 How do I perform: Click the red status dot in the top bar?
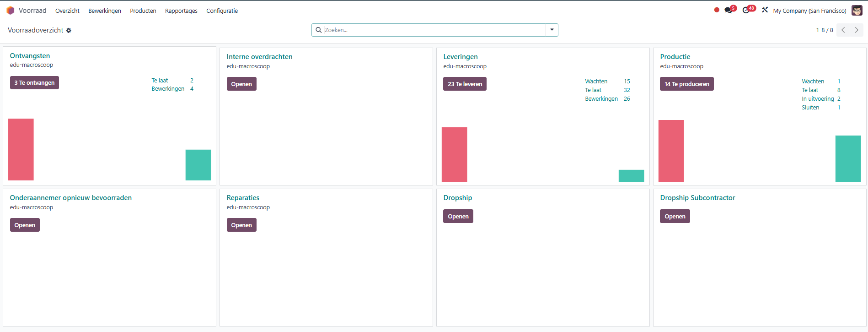tap(717, 10)
